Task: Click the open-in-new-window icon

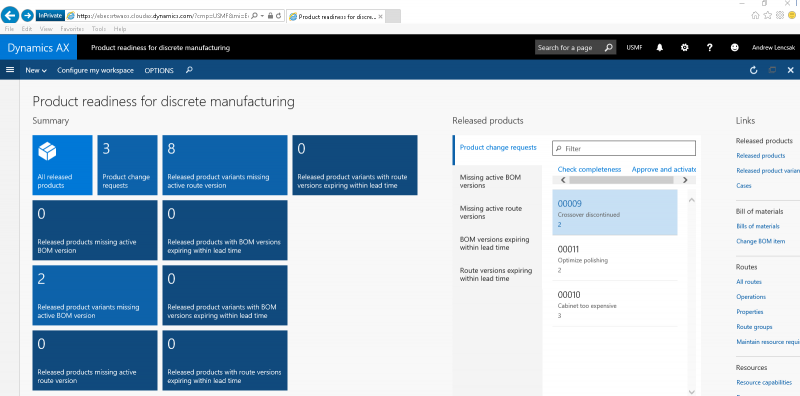Action: point(772,70)
